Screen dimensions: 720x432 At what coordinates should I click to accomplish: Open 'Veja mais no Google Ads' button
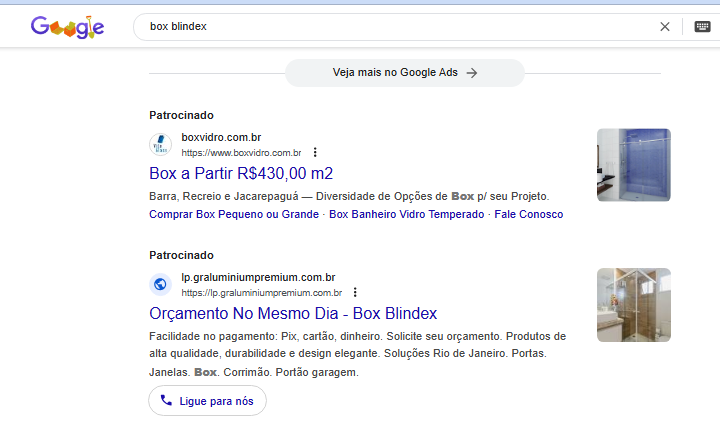405,73
